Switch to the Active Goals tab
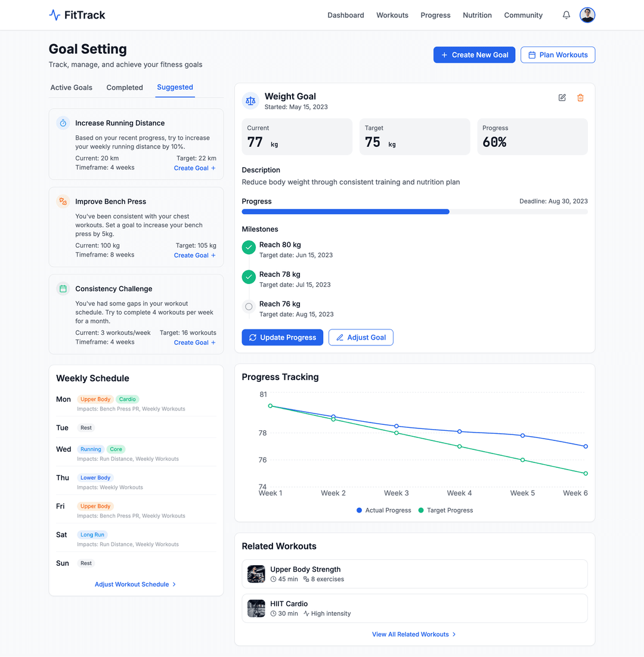 tap(71, 87)
